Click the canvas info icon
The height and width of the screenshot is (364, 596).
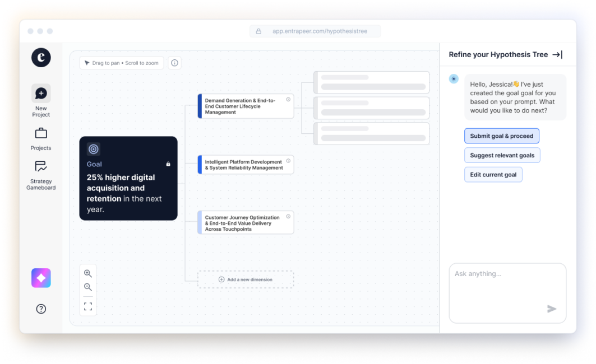tap(174, 63)
